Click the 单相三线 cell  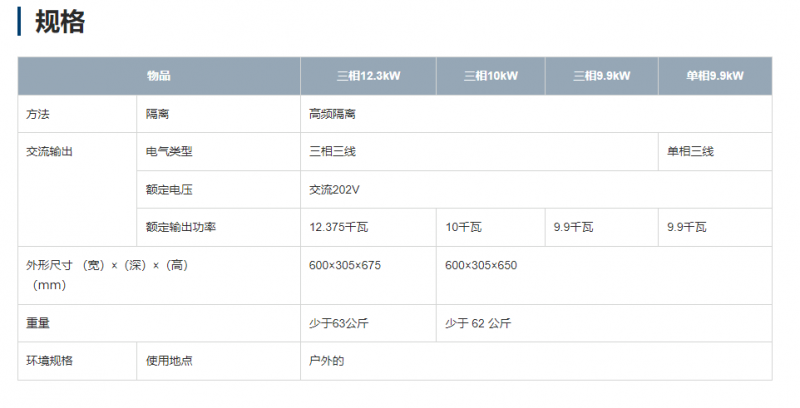click(x=690, y=152)
